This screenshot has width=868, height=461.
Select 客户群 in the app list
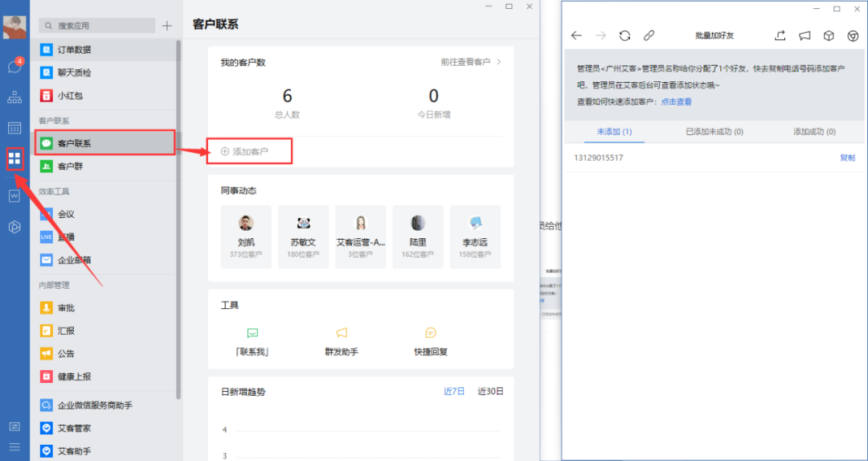pyautogui.click(x=71, y=167)
